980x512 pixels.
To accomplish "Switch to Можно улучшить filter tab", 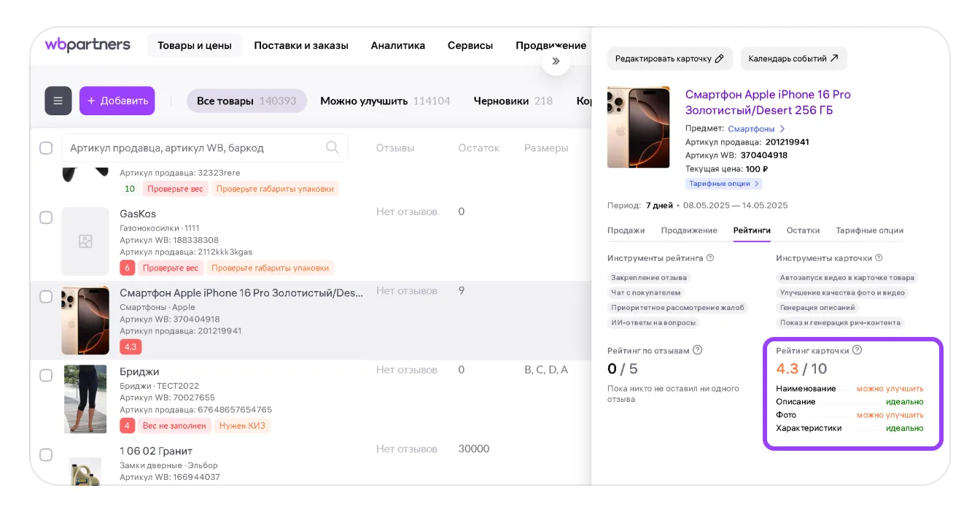I will [x=385, y=101].
